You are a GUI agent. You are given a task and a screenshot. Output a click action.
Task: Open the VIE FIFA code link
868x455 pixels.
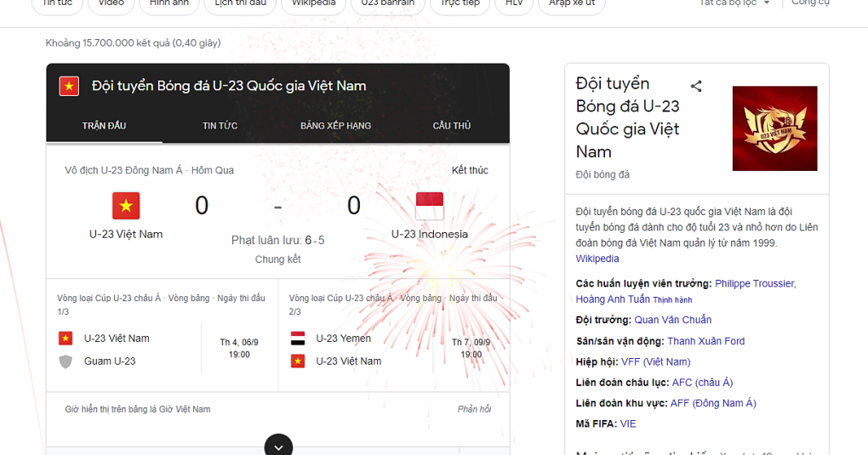coord(628,424)
